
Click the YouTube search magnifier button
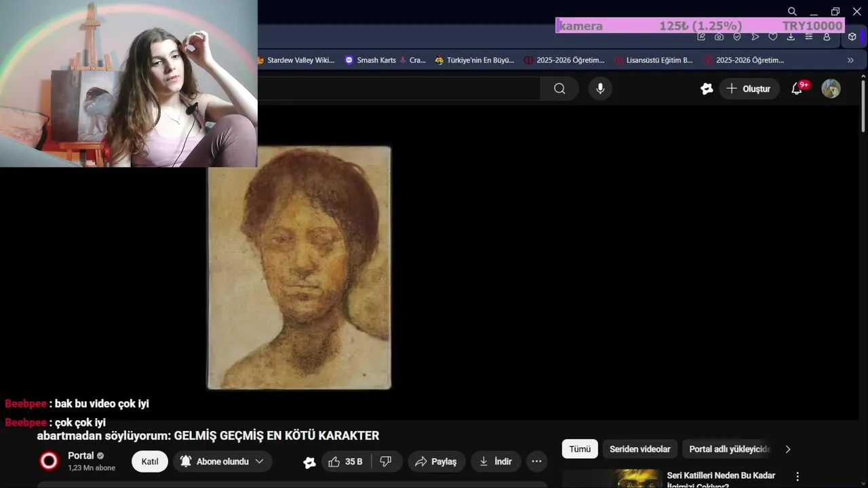tap(559, 89)
